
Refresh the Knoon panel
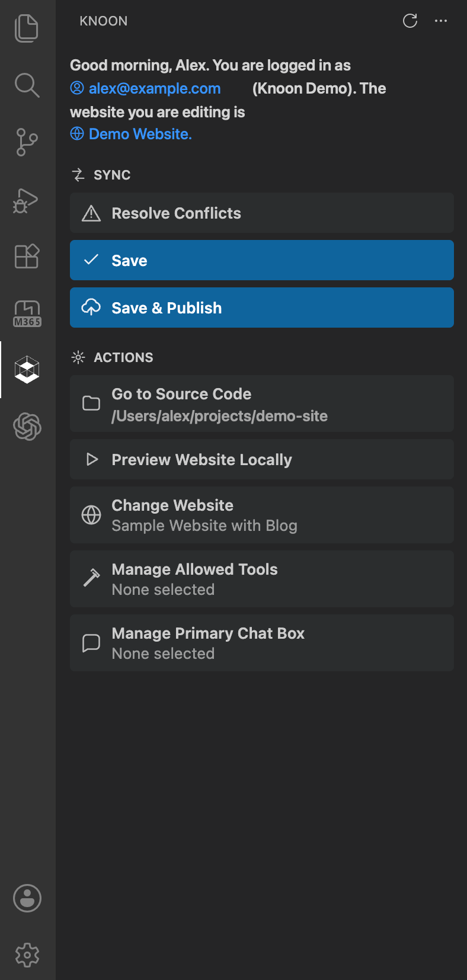point(410,21)
